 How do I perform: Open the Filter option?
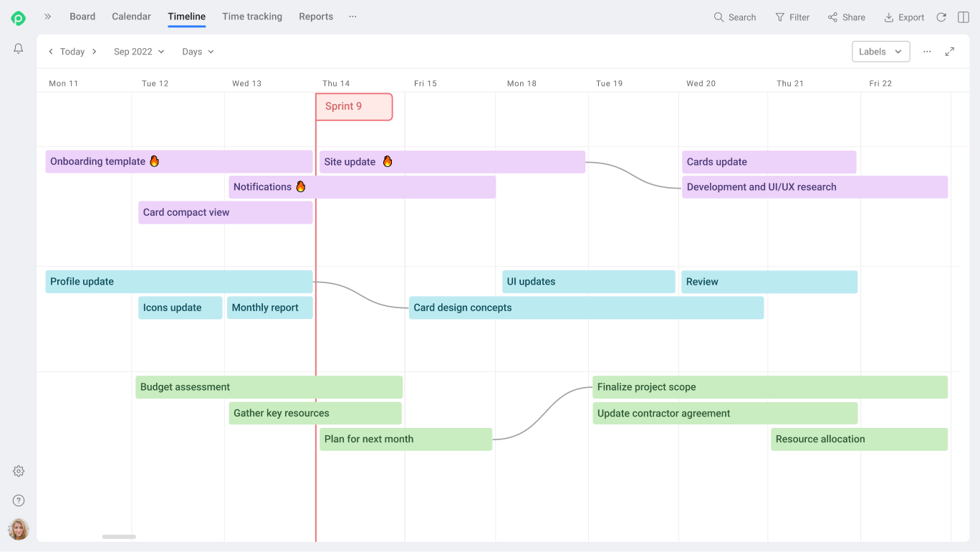click(x=792, y=17)
